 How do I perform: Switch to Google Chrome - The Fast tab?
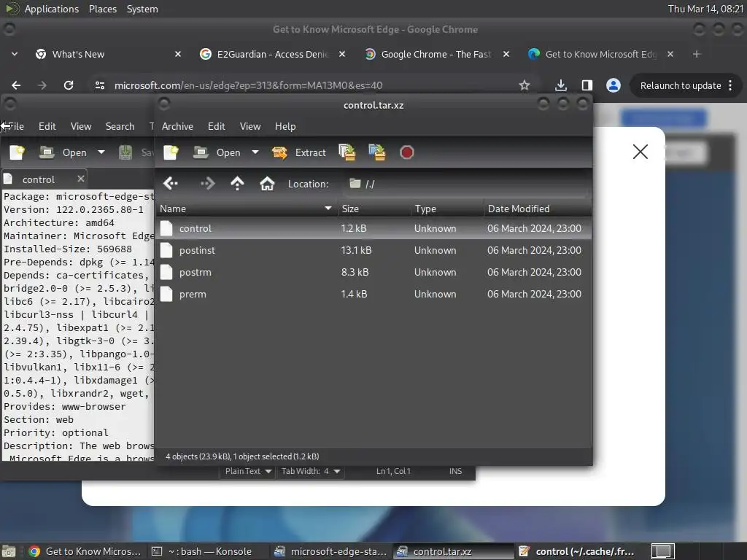point(436,54)
